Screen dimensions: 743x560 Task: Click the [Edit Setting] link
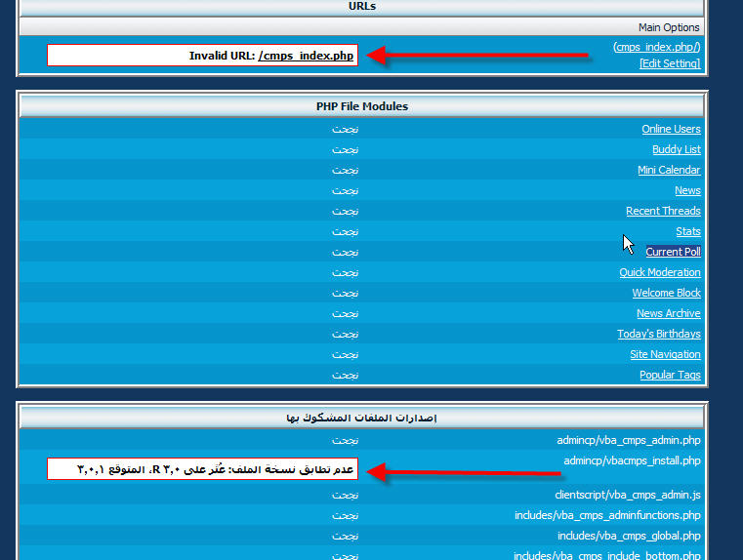(x=669, y=63)
